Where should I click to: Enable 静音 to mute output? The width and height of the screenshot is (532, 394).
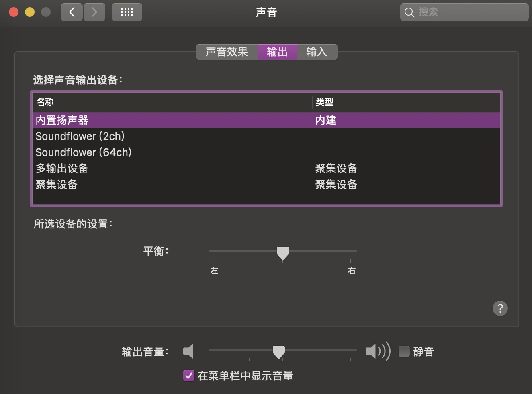[x=404, y=351]
